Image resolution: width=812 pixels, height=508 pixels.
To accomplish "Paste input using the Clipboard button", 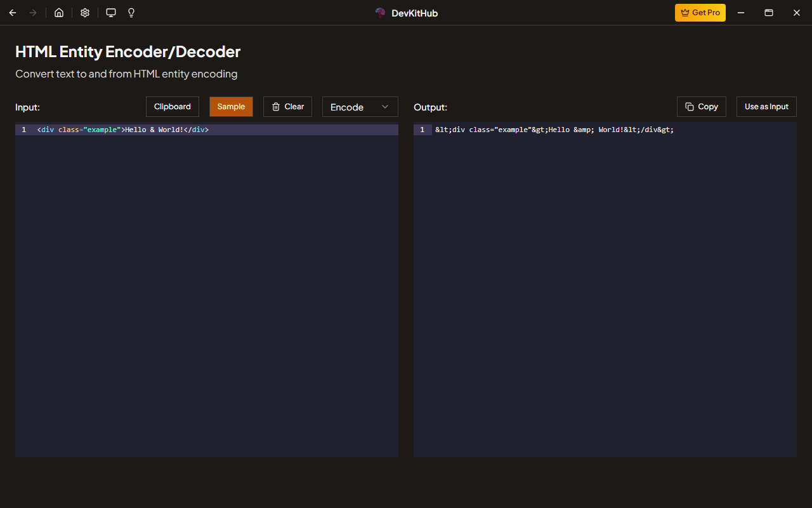I will [173, 107].
